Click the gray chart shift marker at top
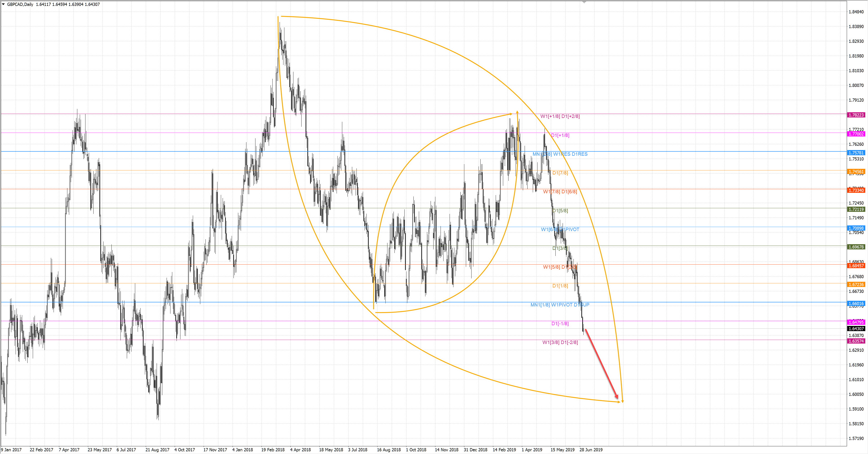868x454 pixels. tap(584, 2)
